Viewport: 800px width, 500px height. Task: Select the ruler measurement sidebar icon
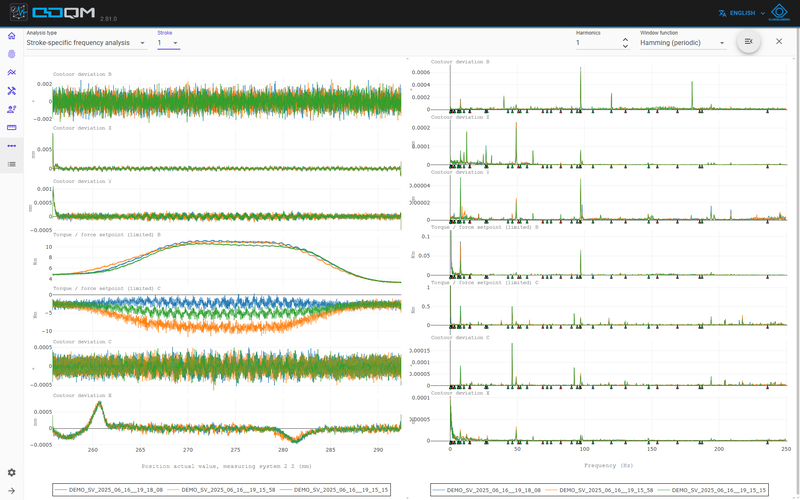click(11, 128)
